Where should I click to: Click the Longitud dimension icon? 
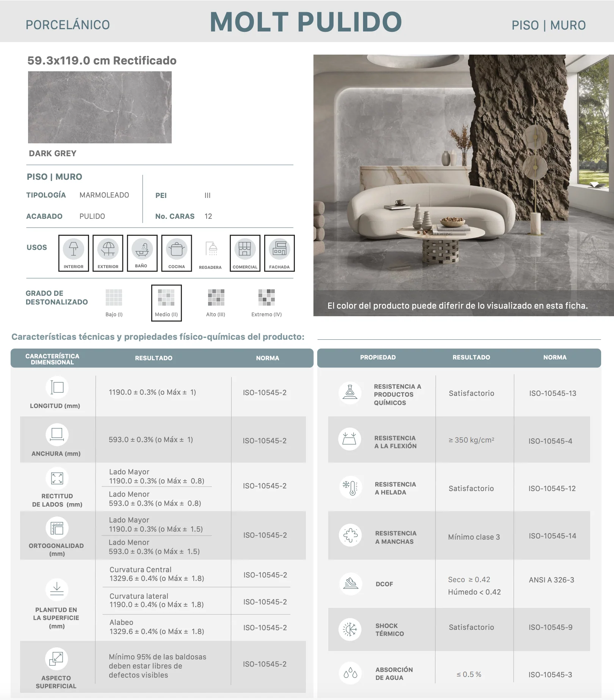[57, 387]
